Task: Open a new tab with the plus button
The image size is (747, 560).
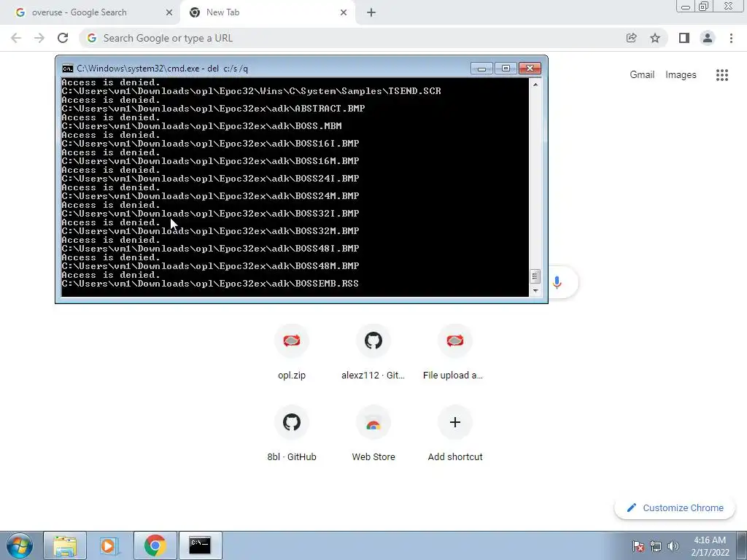Action: [371, 12]
